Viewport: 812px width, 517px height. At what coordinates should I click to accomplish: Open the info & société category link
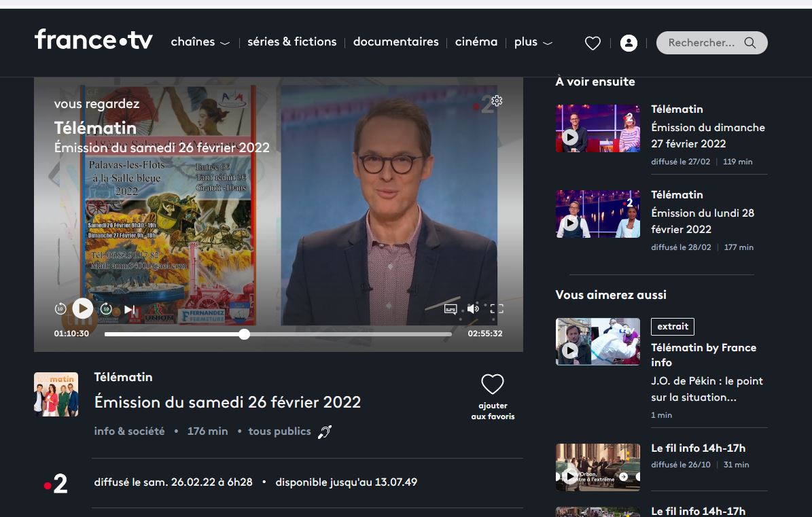click(x=130, y=431)
